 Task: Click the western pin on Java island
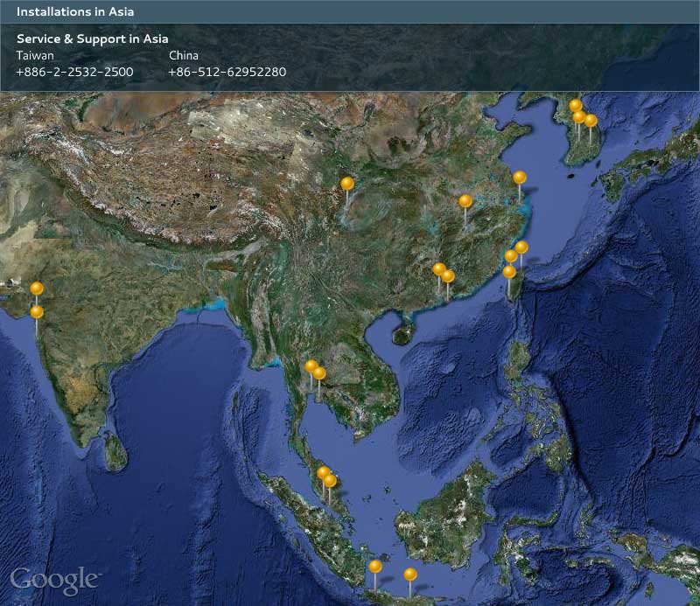pos(375,567)
